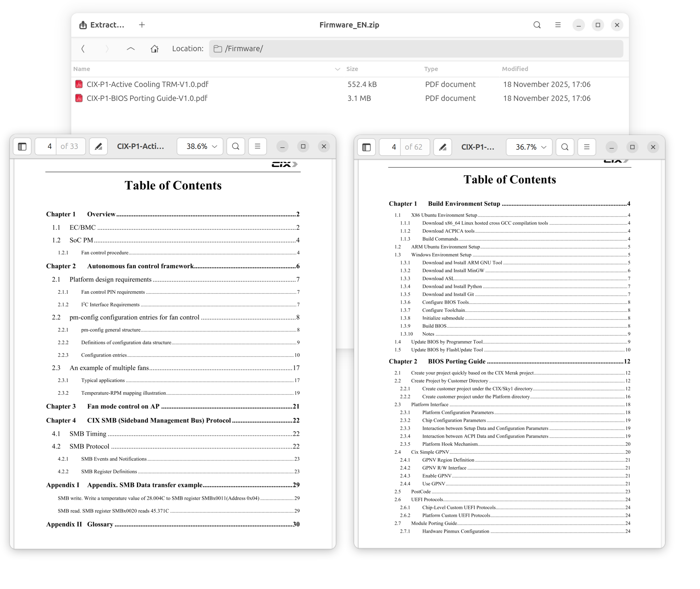700x589 pixels.
Task: Select CIX-P1-BIOS Porting Guide-V1.0.pdf file
Action: 147,98
